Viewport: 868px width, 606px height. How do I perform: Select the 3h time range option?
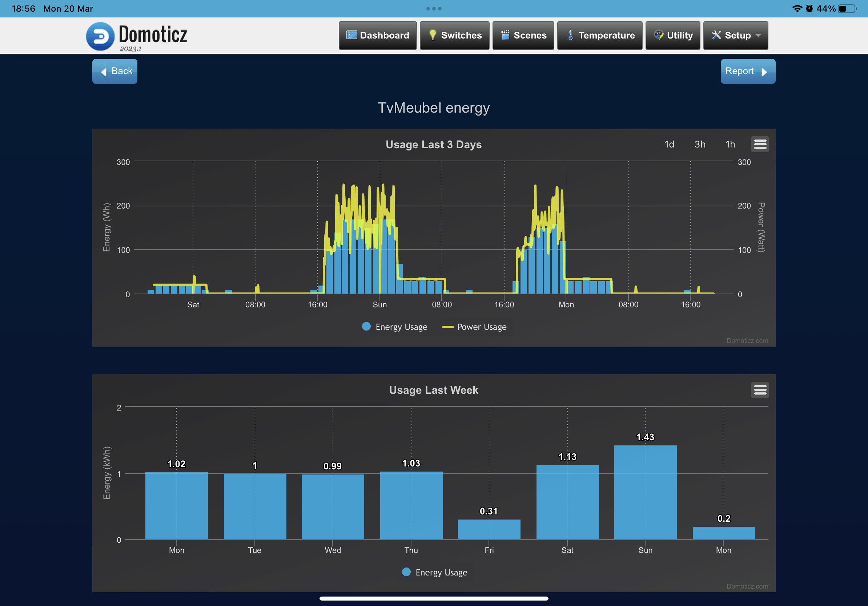point(700,144)
